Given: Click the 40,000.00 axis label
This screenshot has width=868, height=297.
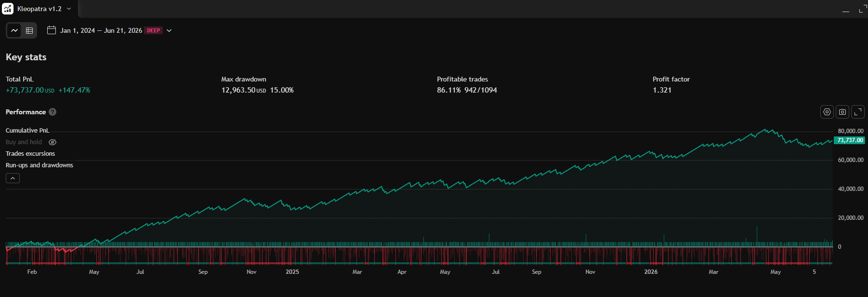Looking at the screenshot, I should click(851, 189).
